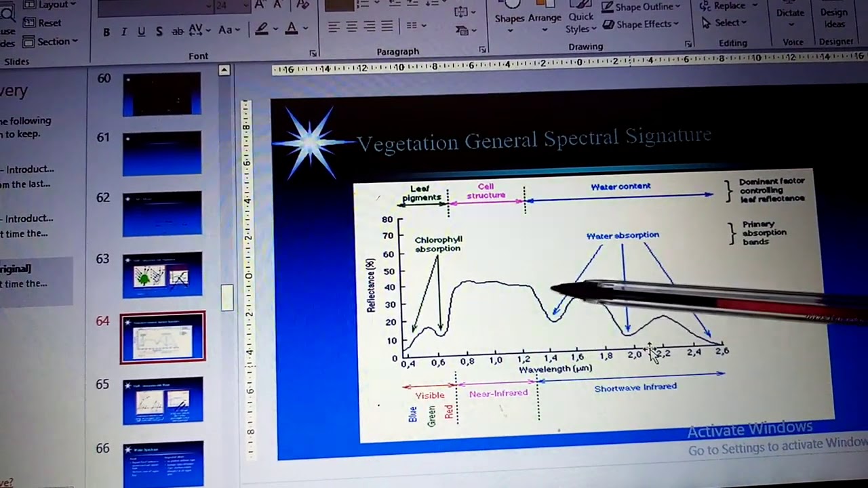Open Select dropdown in Editing
This screenshot has height=488, width=868.
724,22
